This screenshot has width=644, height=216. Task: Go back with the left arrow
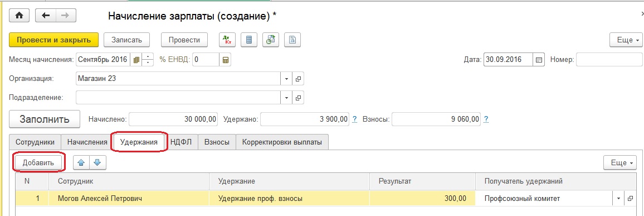(46, 16)
